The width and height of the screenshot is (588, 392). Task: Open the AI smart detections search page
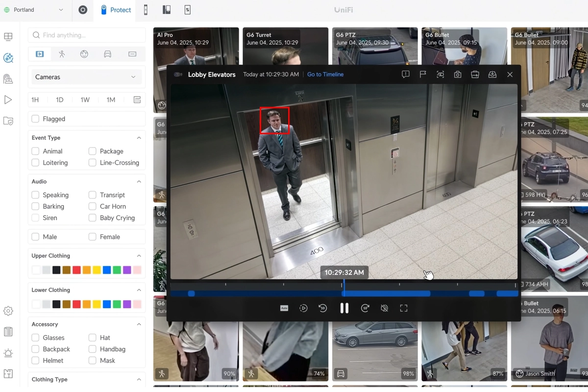click(8, 58)
